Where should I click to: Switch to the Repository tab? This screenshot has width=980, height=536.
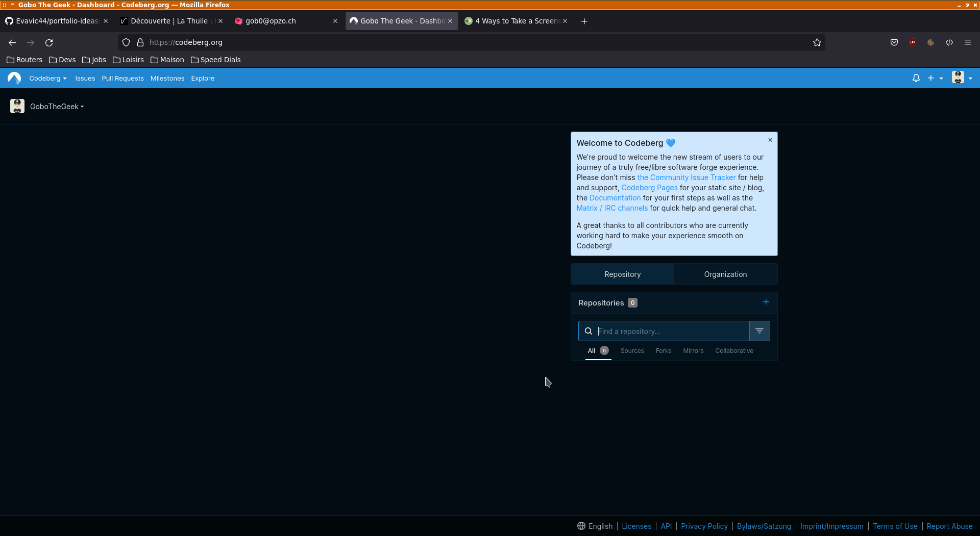[x=622, y=274]
